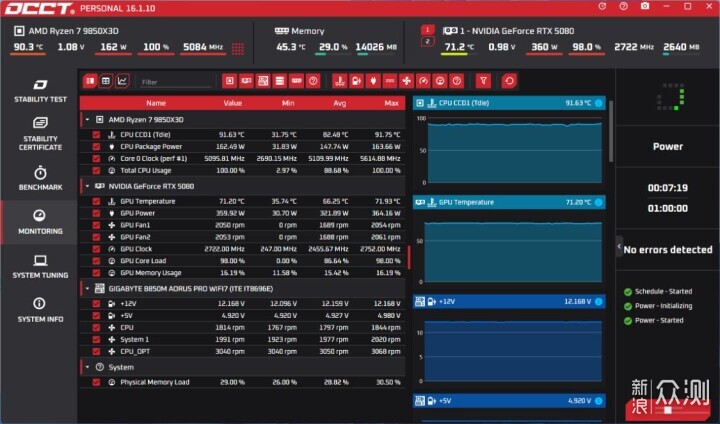Toggle the GPU device filter icon
The image size is (720, 424).
pos(247,81)
